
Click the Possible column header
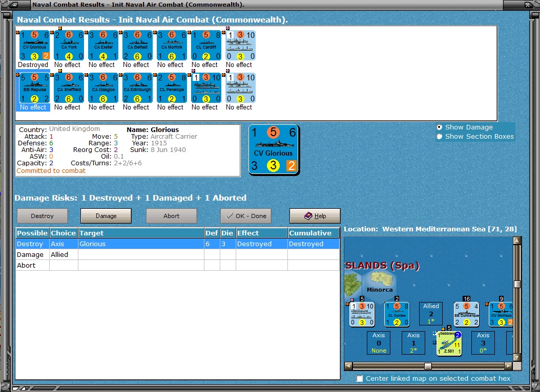coord(32,233)
